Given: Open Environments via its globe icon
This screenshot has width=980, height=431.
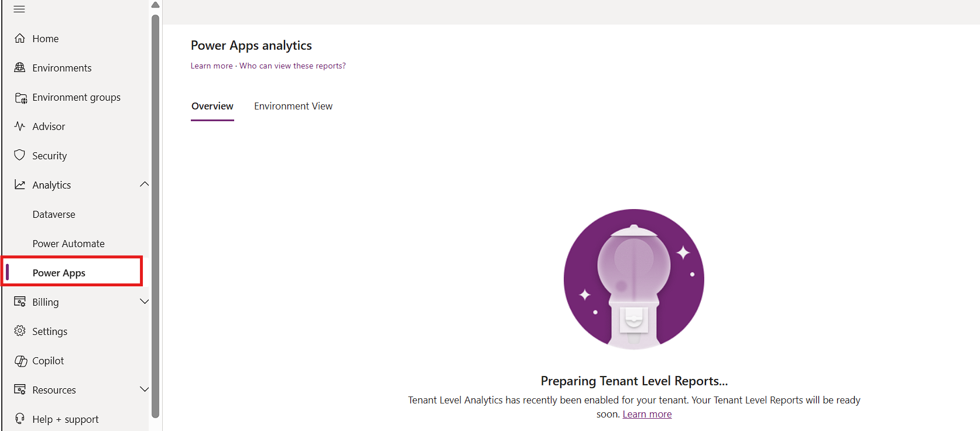Looking at the screenshot, I should point(20,68).
